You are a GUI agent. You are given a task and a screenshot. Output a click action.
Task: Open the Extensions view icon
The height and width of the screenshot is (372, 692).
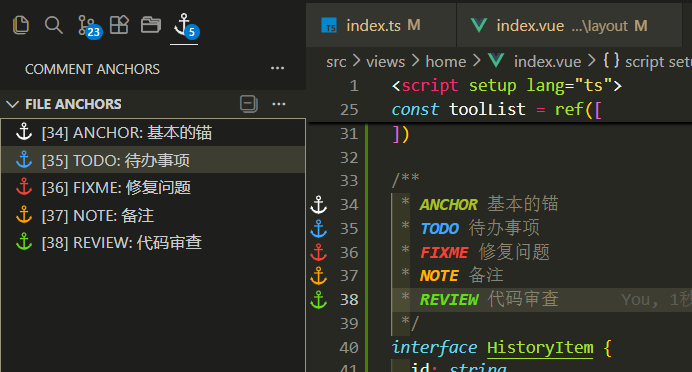119,25
